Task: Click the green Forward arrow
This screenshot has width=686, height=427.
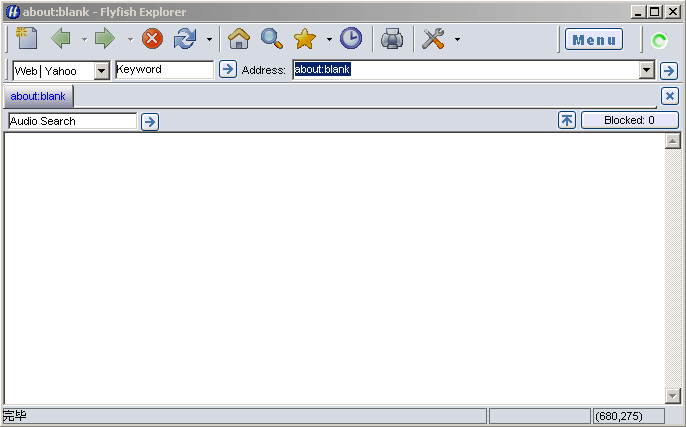Action: [x=105, y=39]
